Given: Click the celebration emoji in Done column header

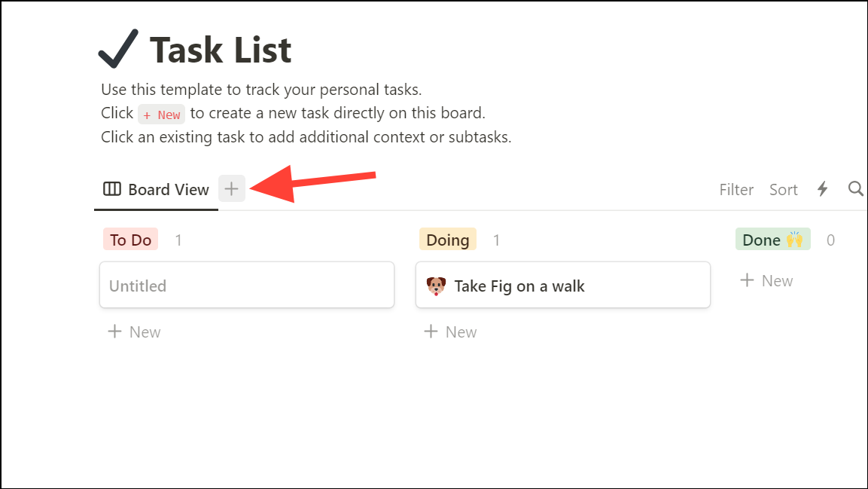Looking at the screenshot, I should tap(795, 239).
